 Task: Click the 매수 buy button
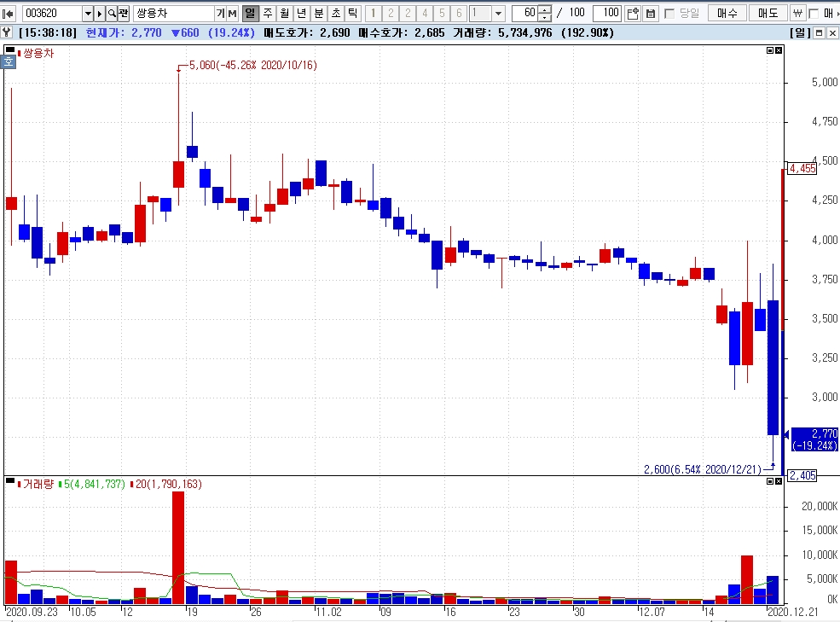[x=727, y=13]
